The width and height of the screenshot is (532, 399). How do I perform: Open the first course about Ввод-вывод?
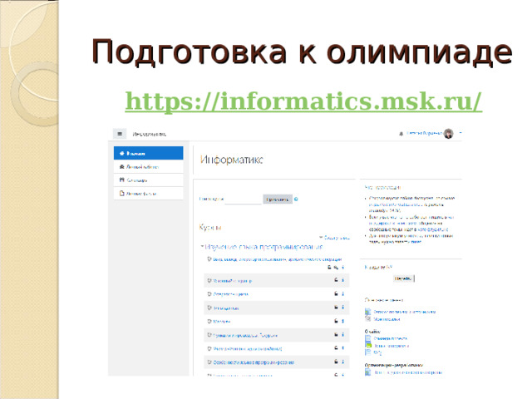click(x=277, y=259)
